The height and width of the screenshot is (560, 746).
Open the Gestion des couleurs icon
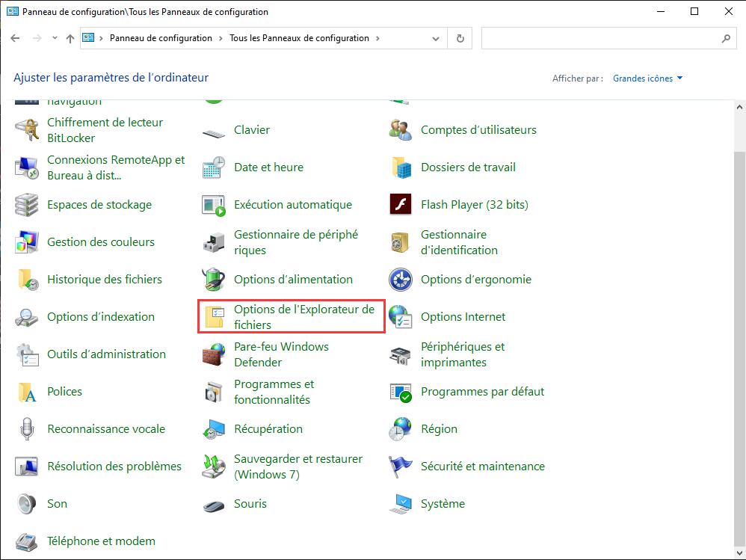pyautogui.click(x=27, y=242)
